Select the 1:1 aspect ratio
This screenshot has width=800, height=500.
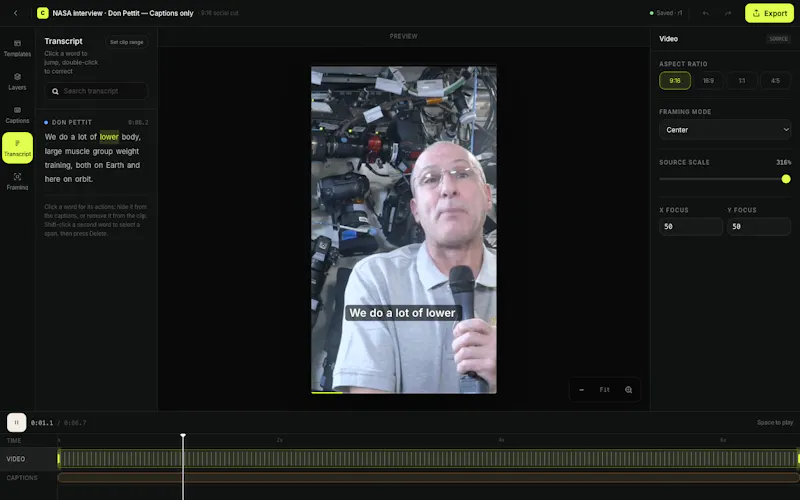coord(742,81)
